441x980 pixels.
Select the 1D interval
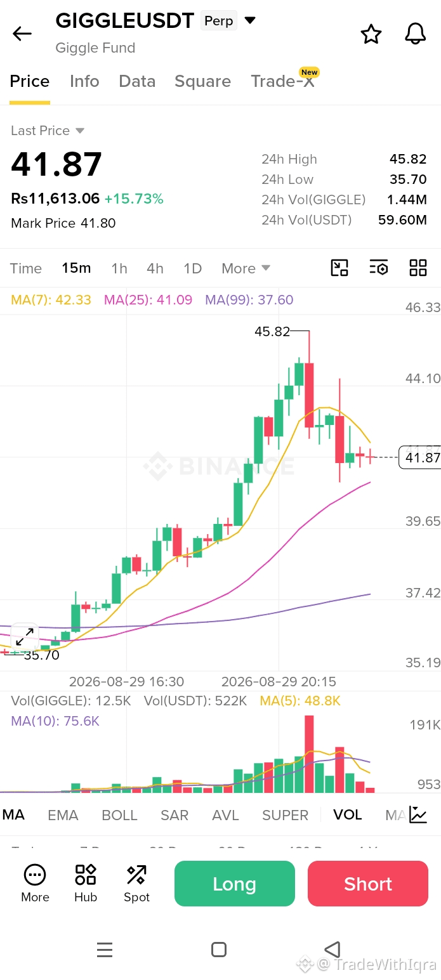(192, 268)
